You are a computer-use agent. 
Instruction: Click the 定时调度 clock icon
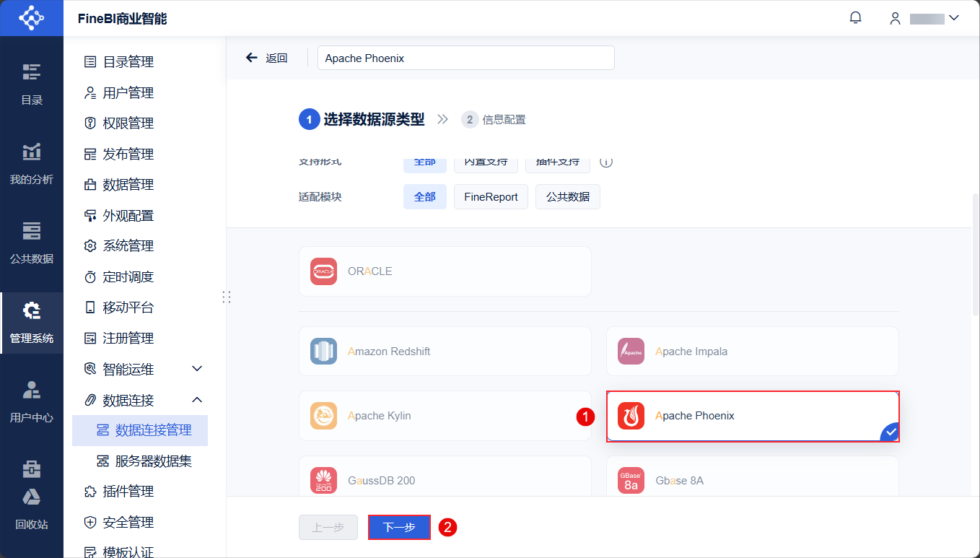(90, 277)
